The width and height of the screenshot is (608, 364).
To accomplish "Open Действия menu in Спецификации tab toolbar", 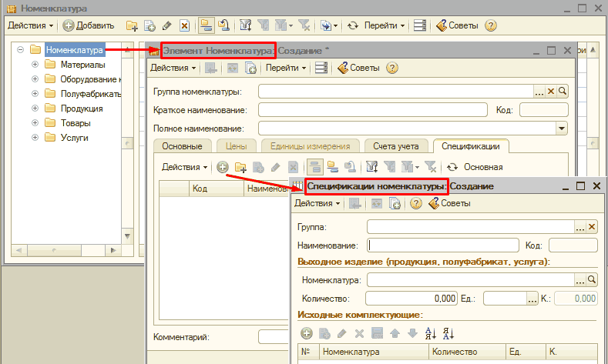I will pos(185,167).
